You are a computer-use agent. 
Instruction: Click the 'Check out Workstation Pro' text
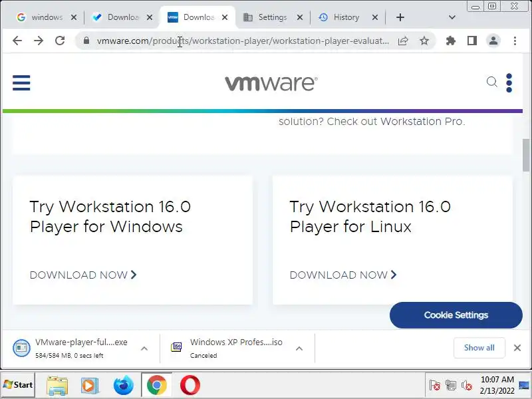coord(396,122)
